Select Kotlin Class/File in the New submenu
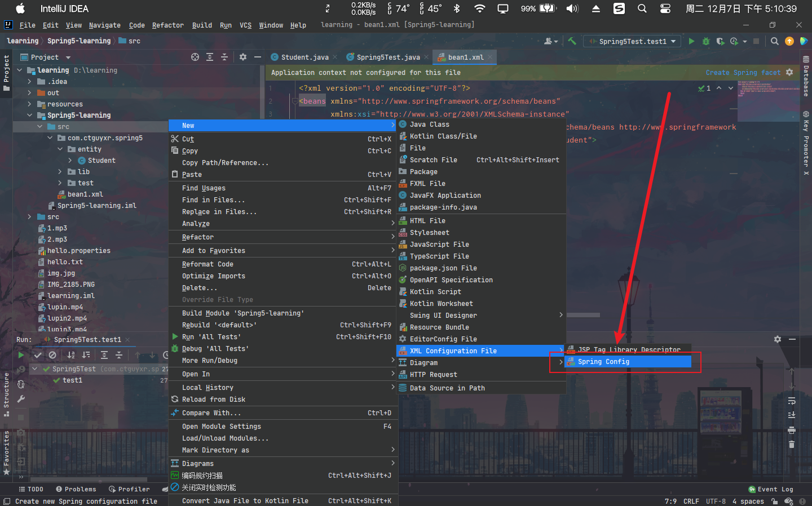This screenshot has height=506, width=812. 482,136
